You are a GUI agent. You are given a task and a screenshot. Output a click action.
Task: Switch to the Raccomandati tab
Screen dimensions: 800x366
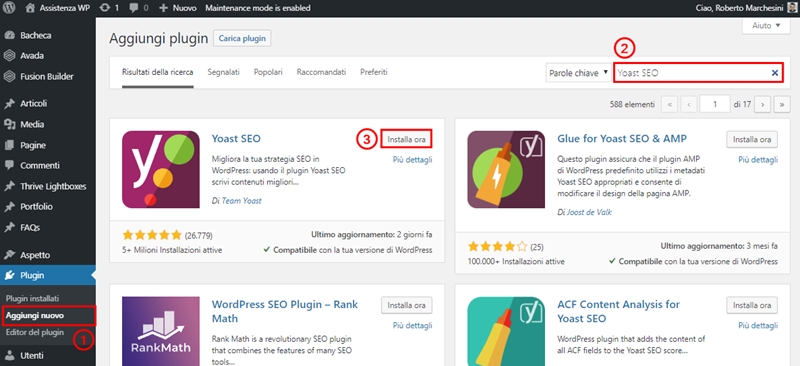(x=321, y=72)
